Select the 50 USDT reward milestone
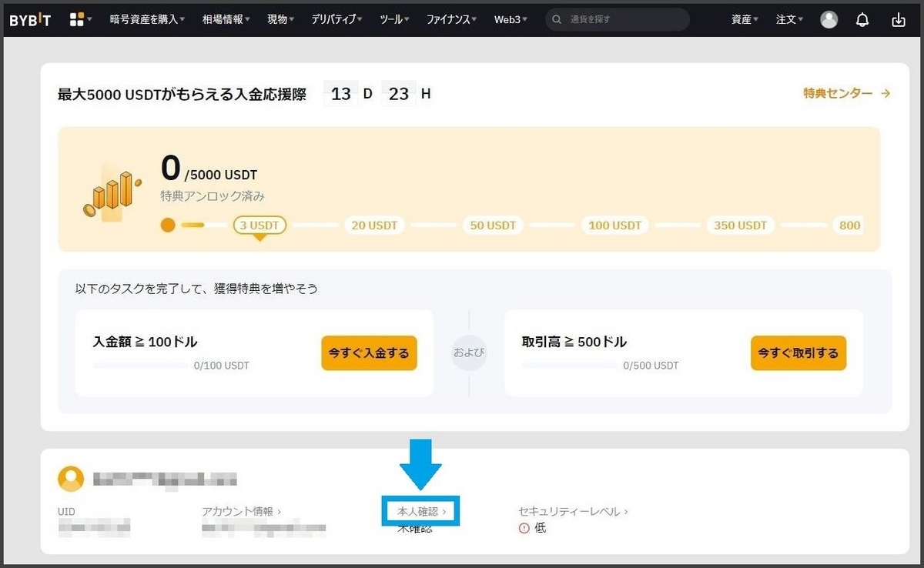This screenshot has width=924, height=568. (493, 226)
